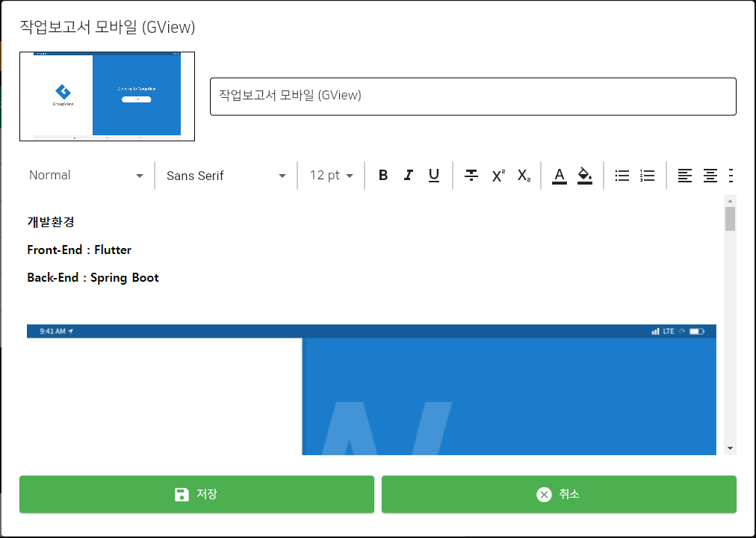Toggle bold formatting
This screenshot has width=756, height=538.
[x=382, y=176]
